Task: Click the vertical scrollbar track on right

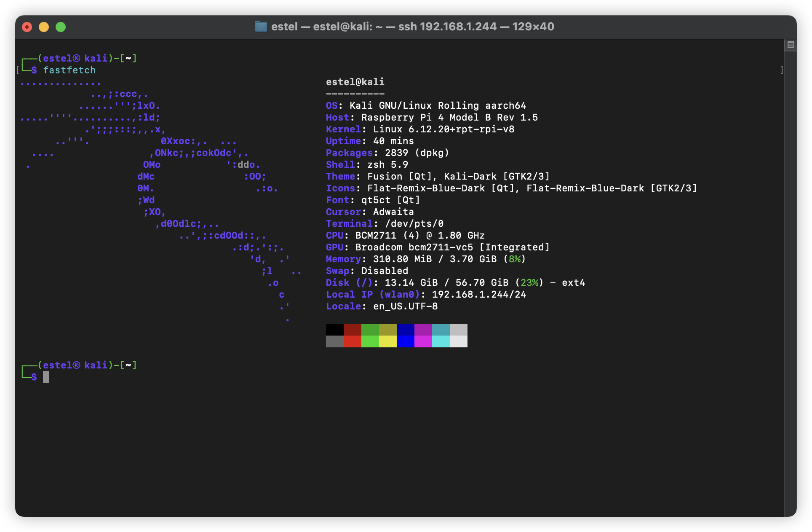Action: pyautogui.click(x=790, y=278)
